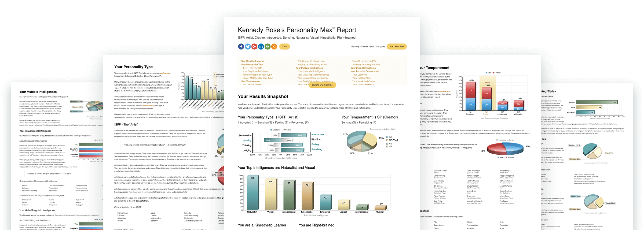644x230 pixels.
Task: Click the Stronger legend swatch
Action: click(x=271, y=130)
